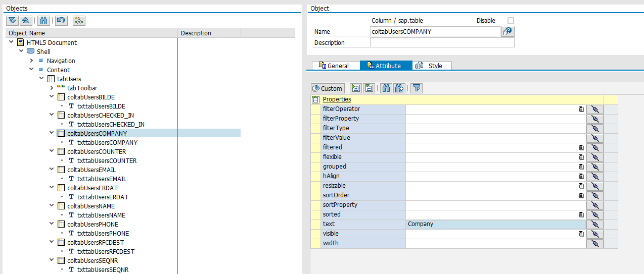Expand the Navigation tree node
The image size is (644, 274).
tap(31, 61)
